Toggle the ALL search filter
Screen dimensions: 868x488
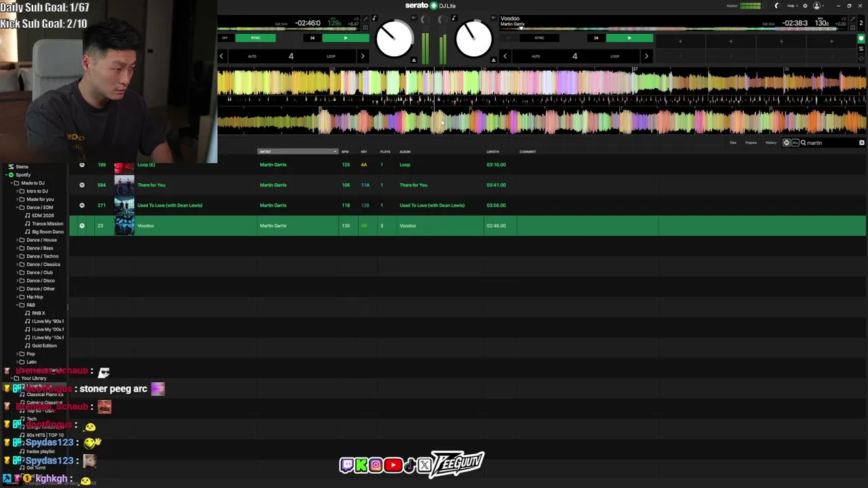pos(795,143)
